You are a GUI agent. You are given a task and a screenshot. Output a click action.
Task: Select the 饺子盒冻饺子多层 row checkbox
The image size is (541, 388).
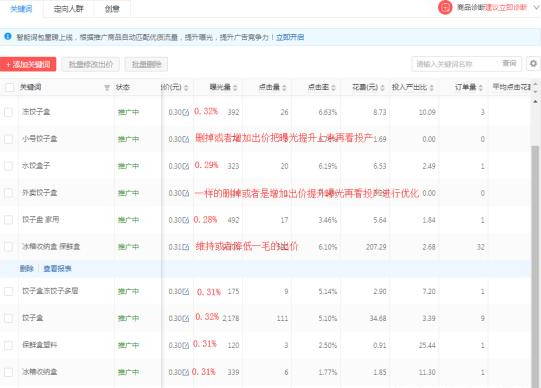pos(8,291)
